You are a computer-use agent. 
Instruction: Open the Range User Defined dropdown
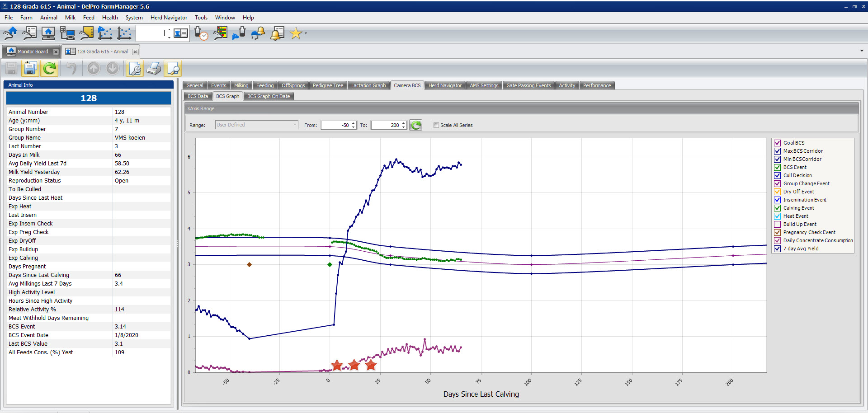coord(256,125)
